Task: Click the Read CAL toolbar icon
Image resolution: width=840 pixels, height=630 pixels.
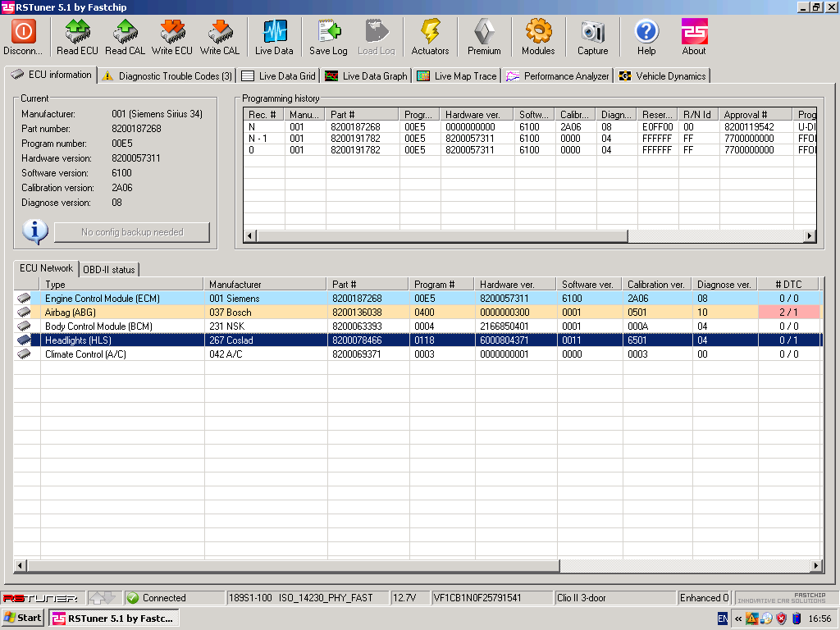Action: 125,33
